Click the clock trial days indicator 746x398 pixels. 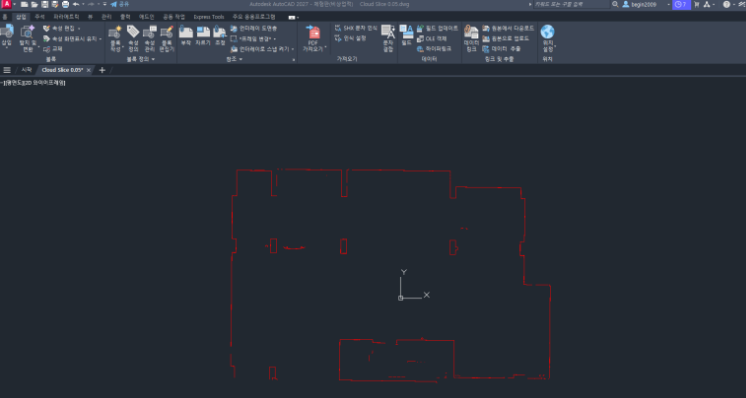click(x=681, y=4)
